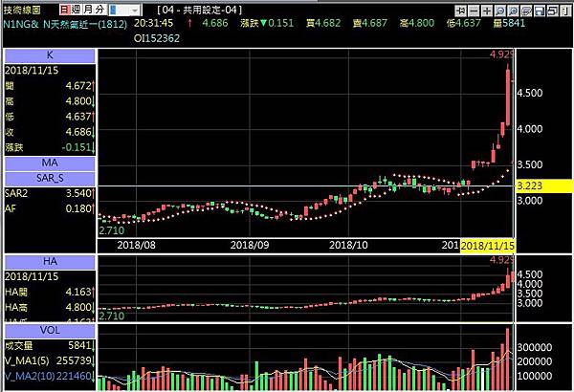Click the 成交量 5841 row
Image resolution: width=574 pixels, height=392 pixels.
[x=50, y=345]
